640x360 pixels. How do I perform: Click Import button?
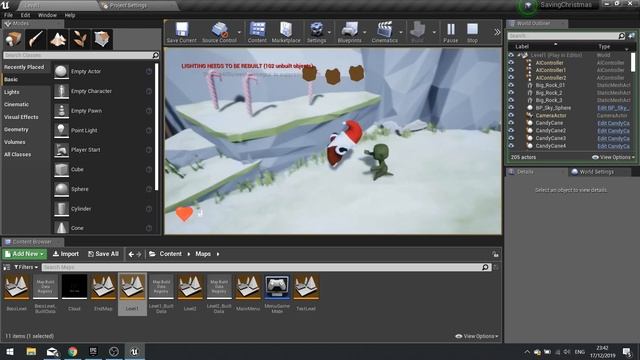[x=66, y=254]
